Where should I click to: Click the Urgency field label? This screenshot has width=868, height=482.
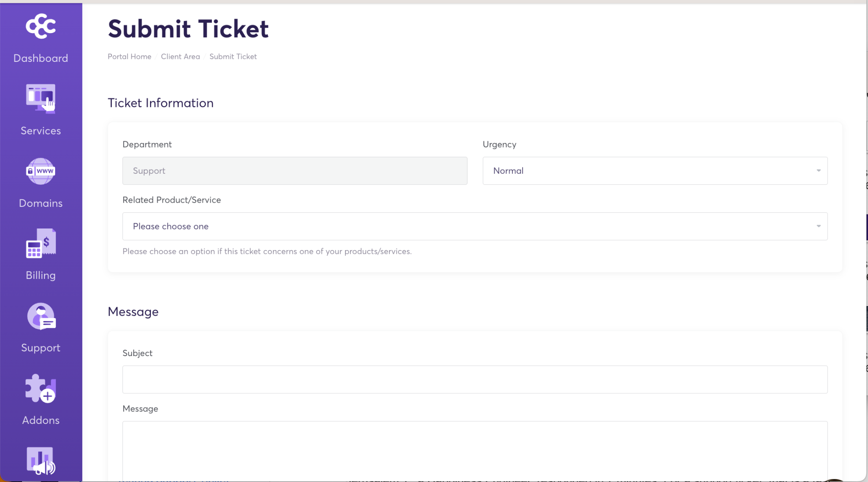click(x=499, y=145)
